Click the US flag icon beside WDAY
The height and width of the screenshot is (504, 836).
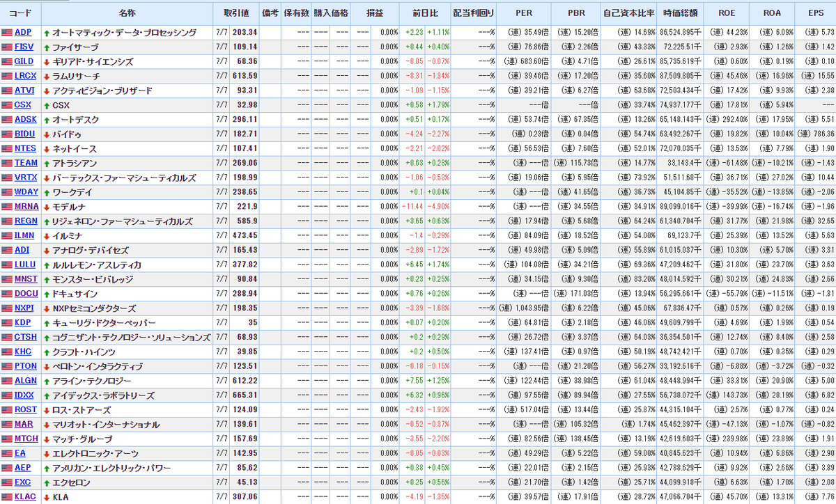[x=7, y=192]
